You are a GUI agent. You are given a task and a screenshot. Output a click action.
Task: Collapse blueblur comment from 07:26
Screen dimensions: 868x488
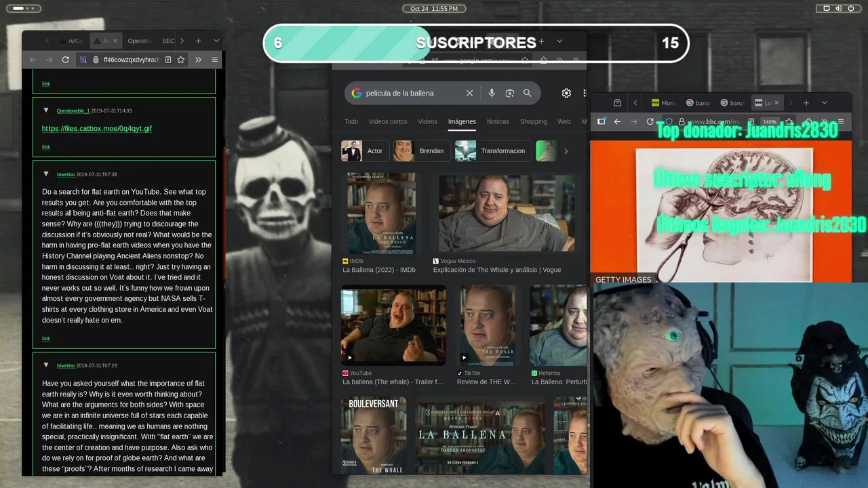[x=46, y=365]
